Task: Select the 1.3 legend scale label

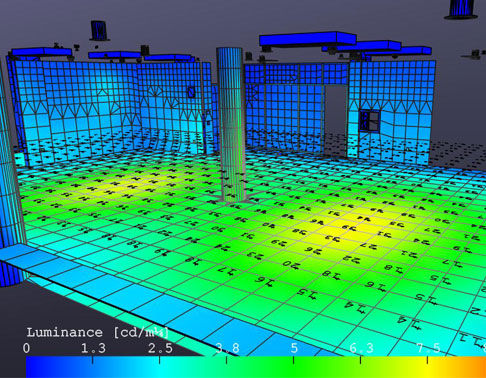Action: (93, 348)
